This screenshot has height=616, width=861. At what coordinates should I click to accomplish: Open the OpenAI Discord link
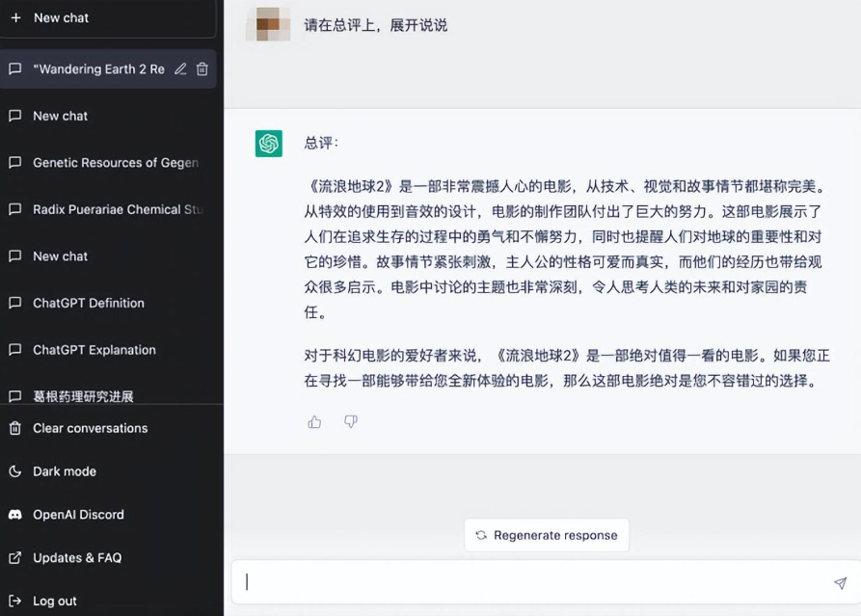(x=78, y=515)
